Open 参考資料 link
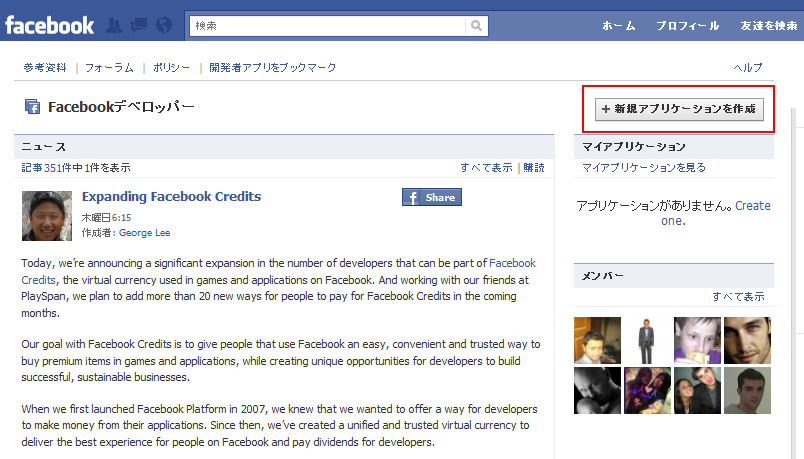804x459 pixels. [x=45, y=68]
